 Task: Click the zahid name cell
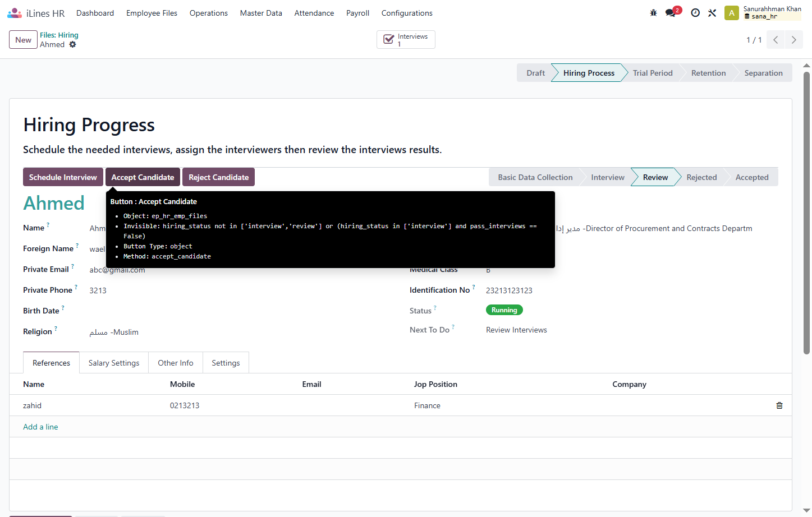90,405
